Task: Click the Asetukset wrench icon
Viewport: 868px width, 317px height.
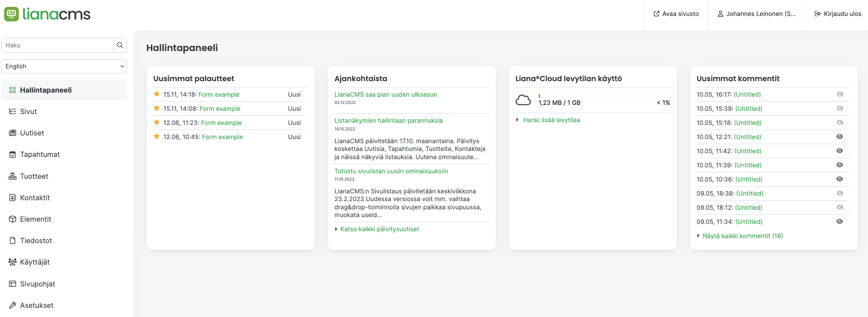Action: [x=13, y=305]
